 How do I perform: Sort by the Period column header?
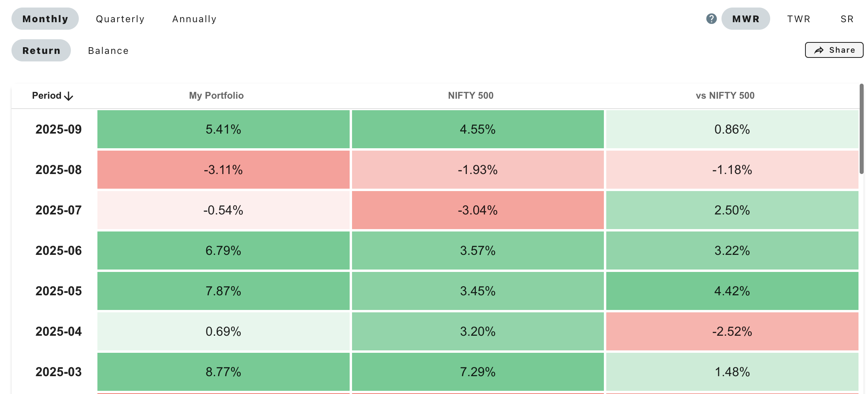[x=47, y=96]
